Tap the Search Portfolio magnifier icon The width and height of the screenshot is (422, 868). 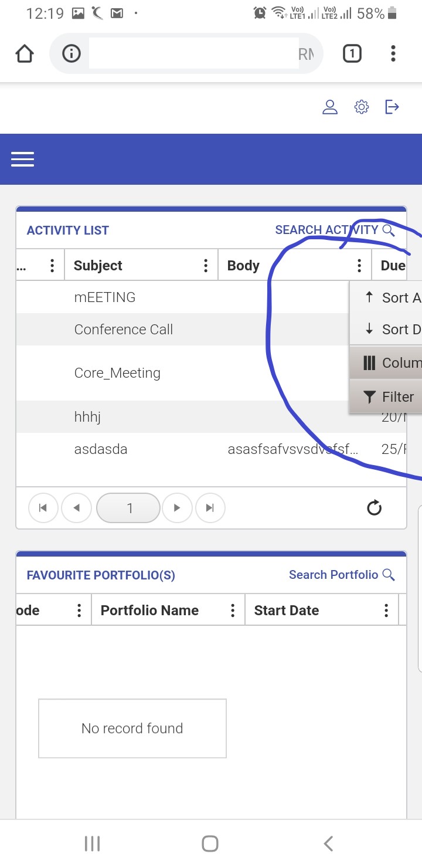pyautogui.click(x=389, y=575)
